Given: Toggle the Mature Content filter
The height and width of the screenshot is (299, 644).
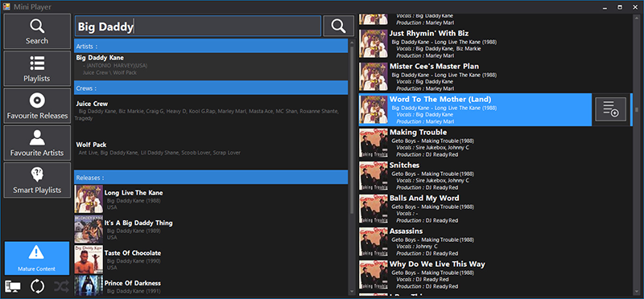Looking at the screenshot, I should [37, 258].
